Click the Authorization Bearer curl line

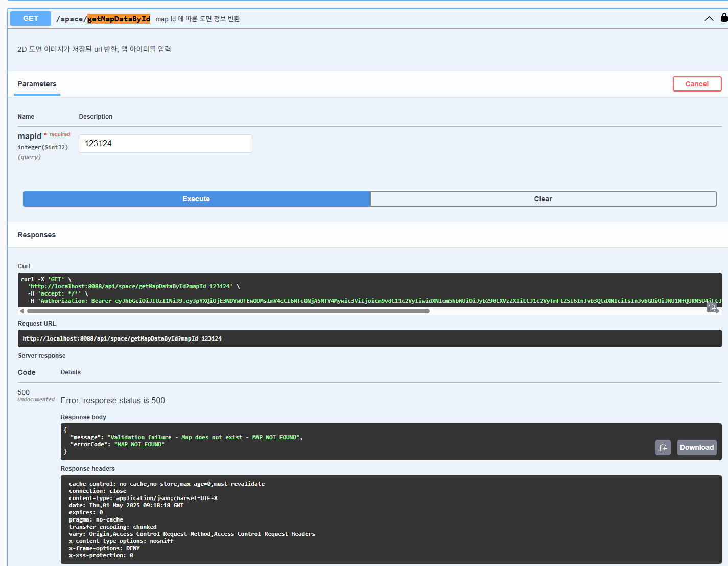click(x=374, y=301)
